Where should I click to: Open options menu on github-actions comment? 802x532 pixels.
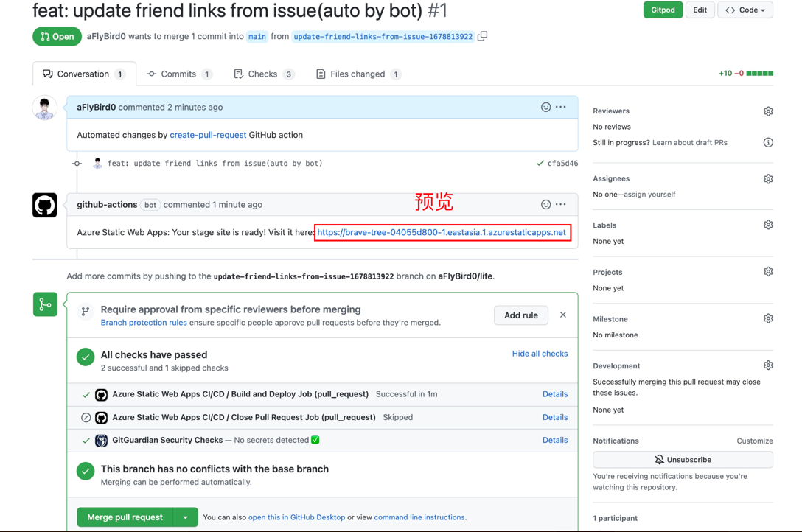[x=561, y=205]
